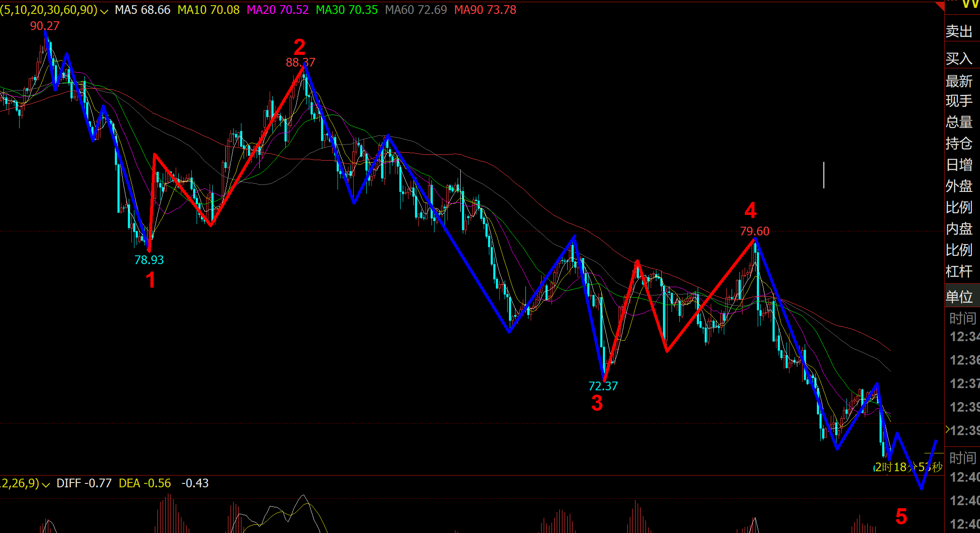Click the 时间 header above 12:34

[x=963, y=318]
